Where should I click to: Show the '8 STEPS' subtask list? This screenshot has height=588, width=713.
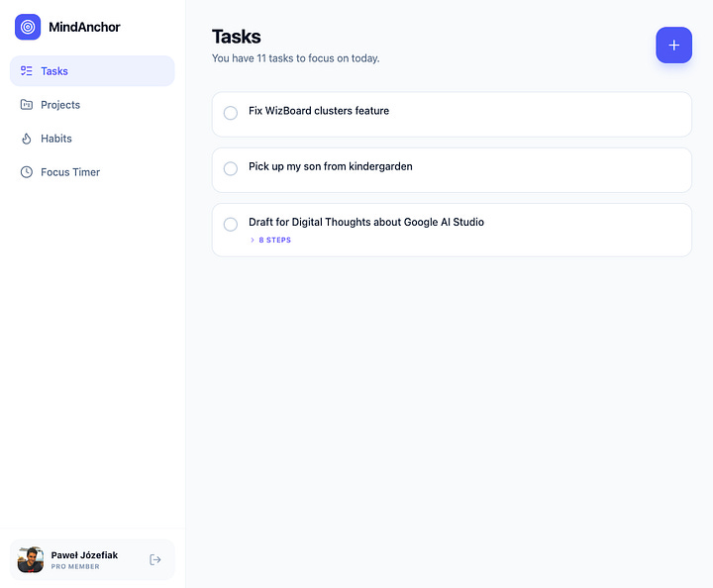coord(274,241)
